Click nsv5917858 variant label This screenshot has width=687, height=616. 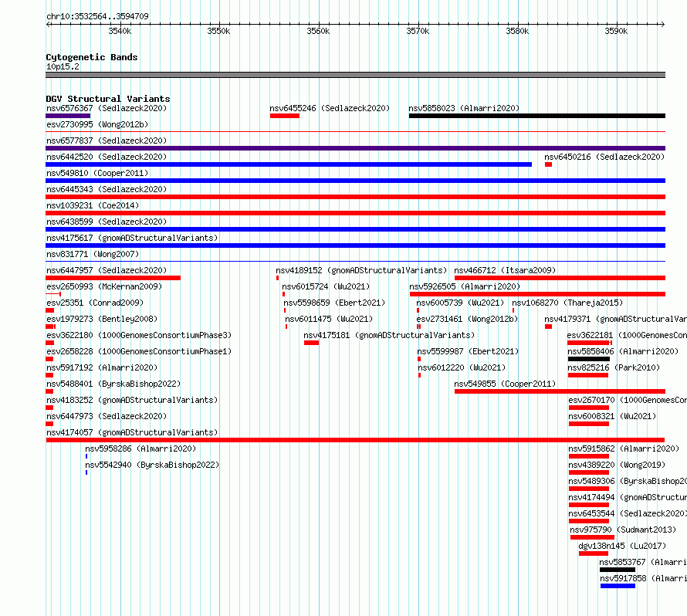pyautogui.click(x=644, y=578)
